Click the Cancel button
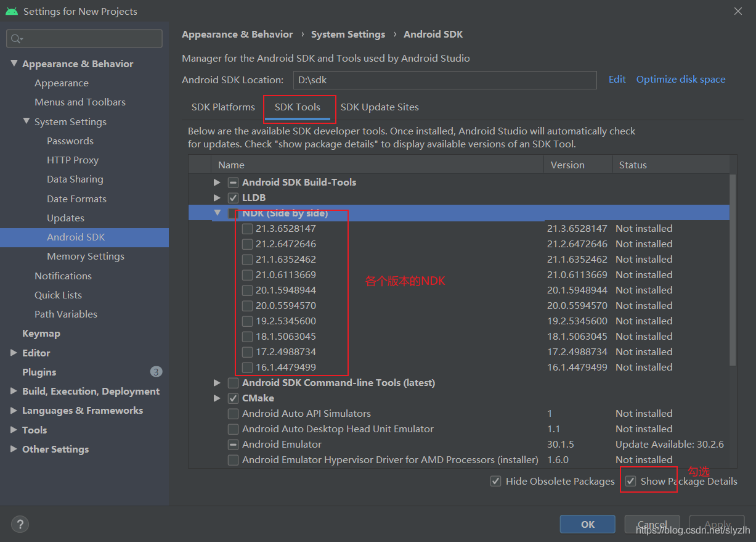The width and height of the screenshot is (756, 542). tap(652, 525)
